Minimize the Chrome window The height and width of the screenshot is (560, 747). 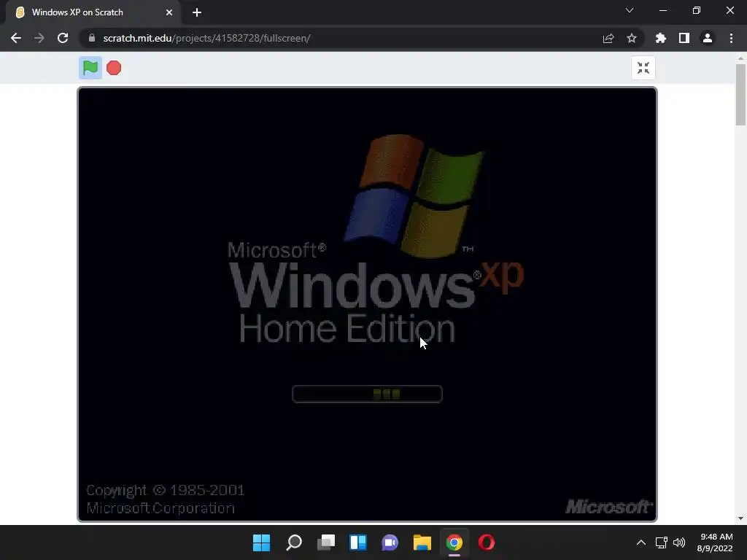662,10
